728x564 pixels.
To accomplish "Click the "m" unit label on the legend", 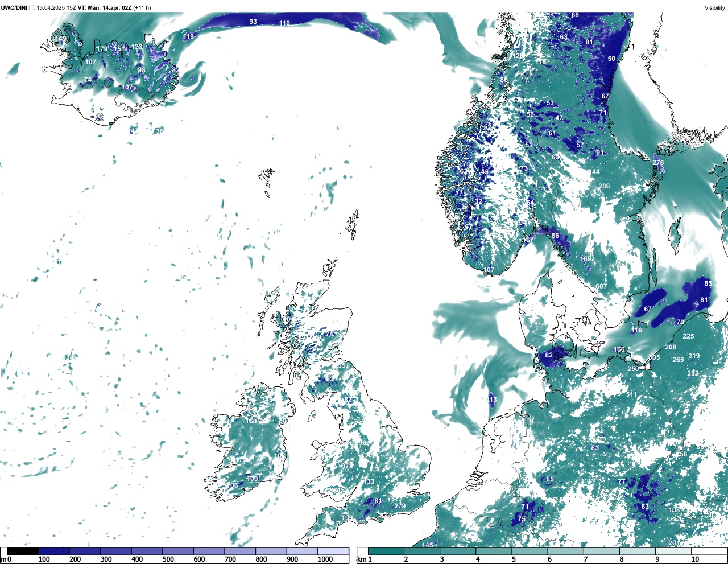I will point(3,560).
